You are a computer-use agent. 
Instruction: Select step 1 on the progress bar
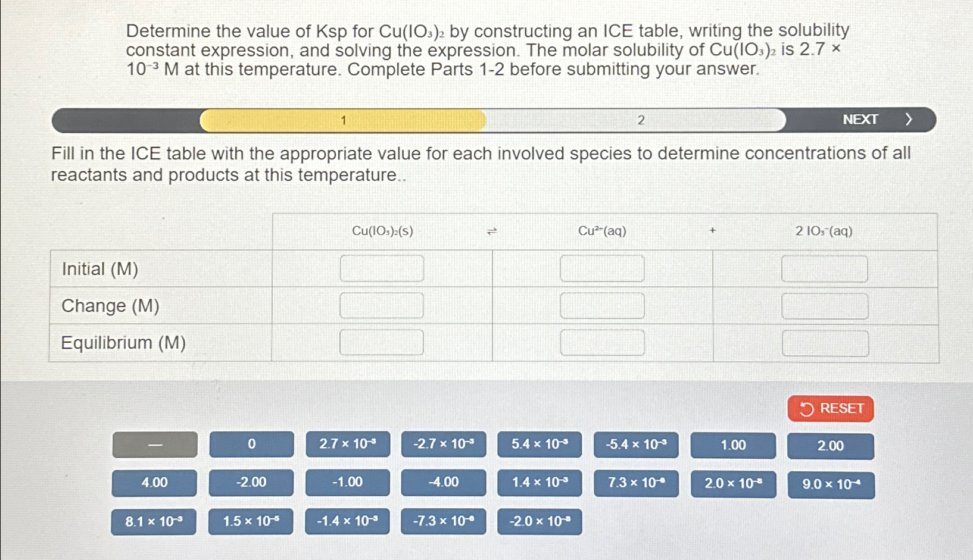click(x=344, y=120)
